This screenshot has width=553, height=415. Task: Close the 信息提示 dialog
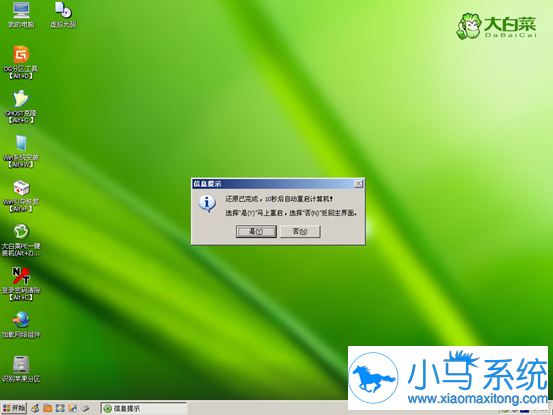click(358, 184)
